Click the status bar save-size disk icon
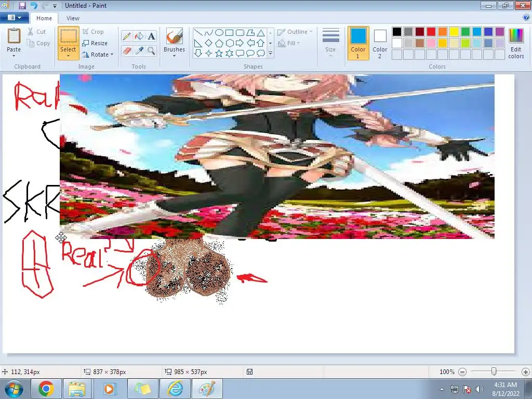532x399 pixels. [x=249, y=372]
